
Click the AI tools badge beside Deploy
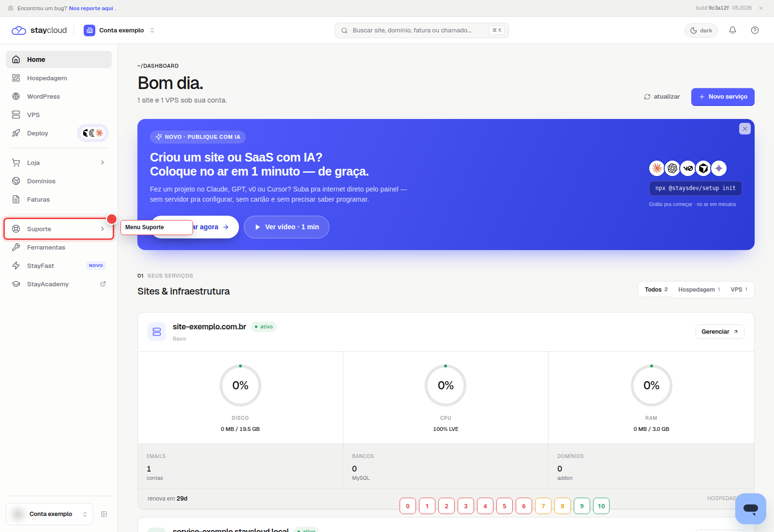pos(93,133)
